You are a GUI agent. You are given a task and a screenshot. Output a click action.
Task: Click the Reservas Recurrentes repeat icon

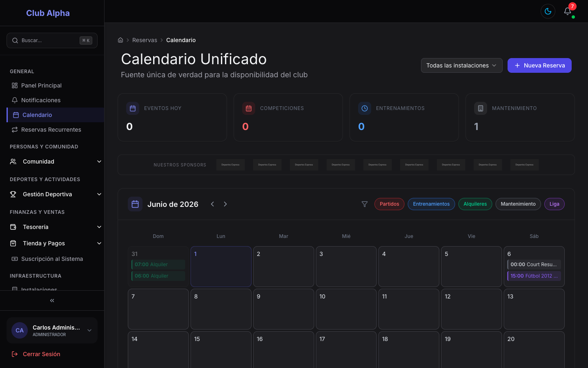[x=15, y=130]
